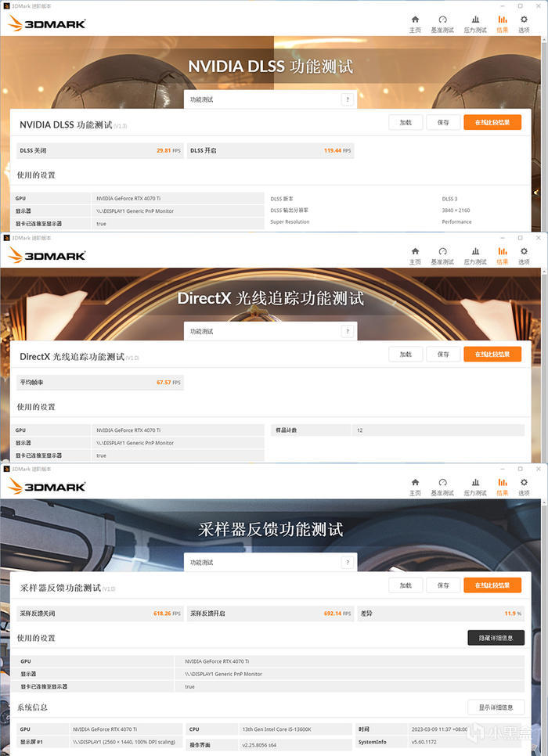Click help question mark in DirectX raytracing banner

point(348,331)
